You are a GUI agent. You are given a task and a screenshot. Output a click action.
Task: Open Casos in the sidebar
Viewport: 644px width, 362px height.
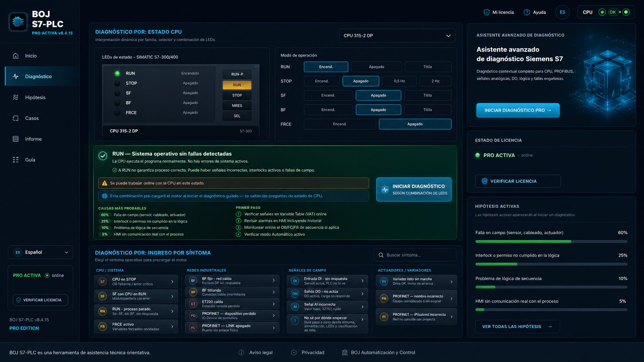coord(42,118)
